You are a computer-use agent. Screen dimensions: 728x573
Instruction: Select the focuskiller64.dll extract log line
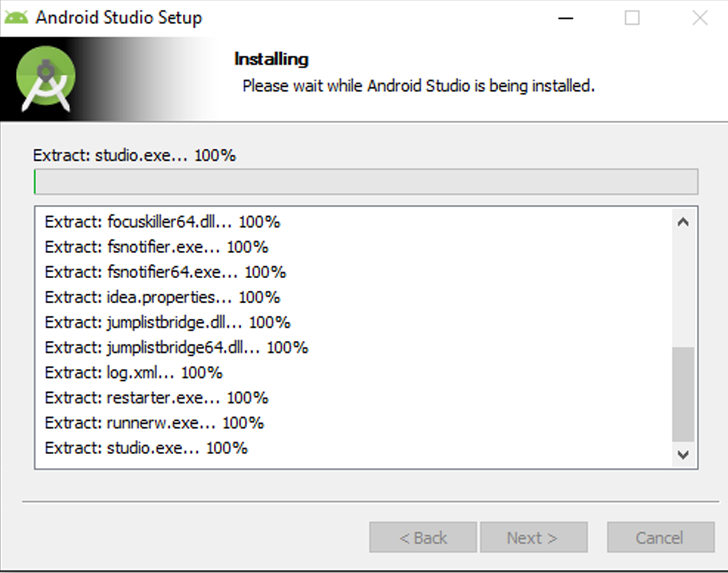pos(162,222)
